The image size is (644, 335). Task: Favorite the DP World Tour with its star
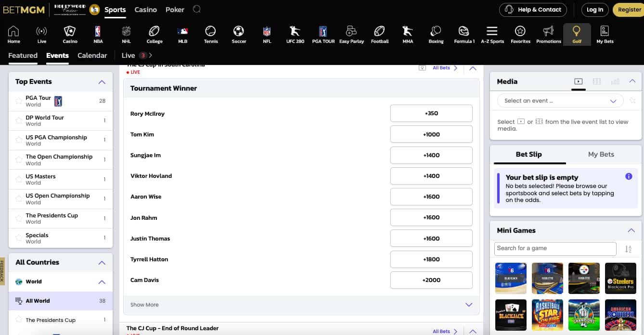[x=19, y=121]
